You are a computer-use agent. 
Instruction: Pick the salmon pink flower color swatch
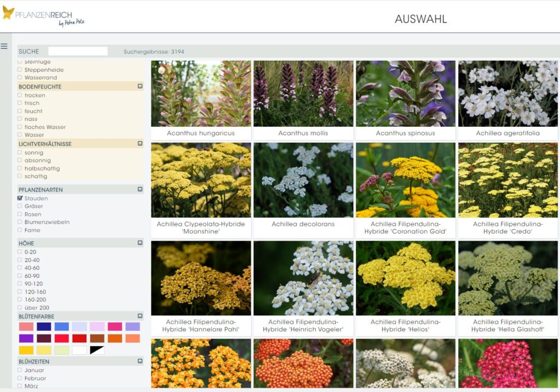click(x=26, y=326)
